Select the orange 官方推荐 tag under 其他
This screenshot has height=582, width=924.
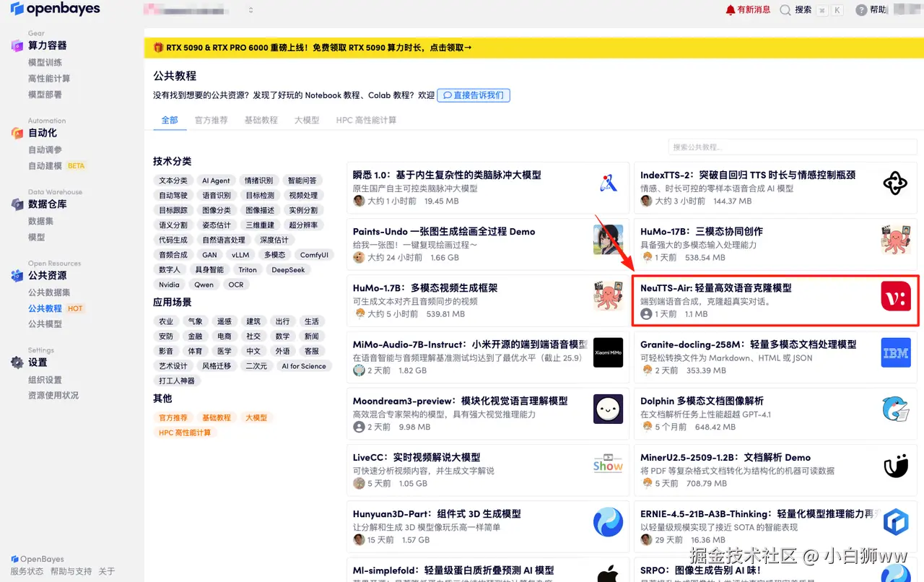(173, 418)
